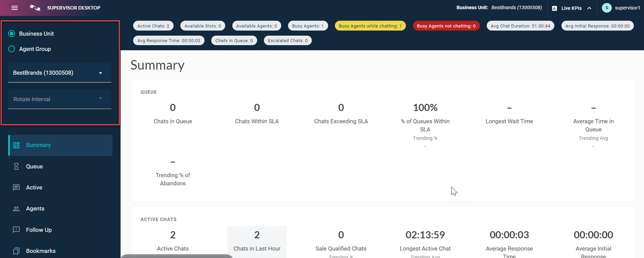The image size is (644, 258).
Task: Click the Busy Agents while chatting chip
Action: 370,26
